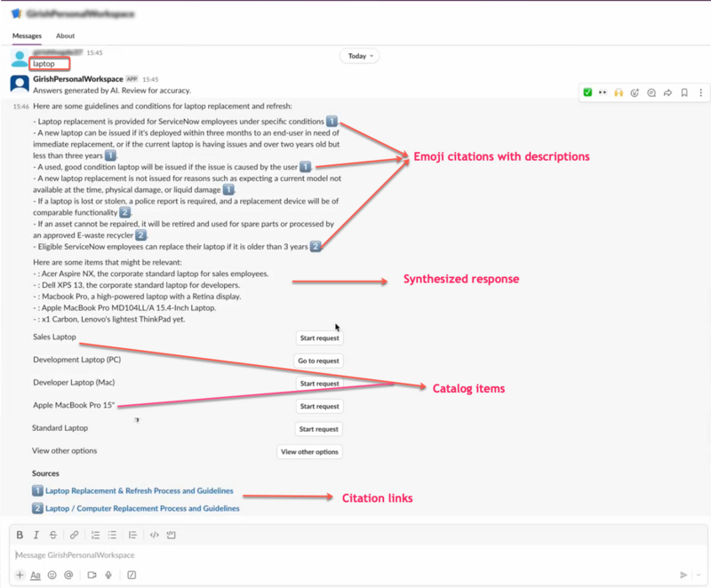Bookmark the message for later
The height and width of the screenshot is (588, 711).
pyautogui.click(x=684, y=92)
